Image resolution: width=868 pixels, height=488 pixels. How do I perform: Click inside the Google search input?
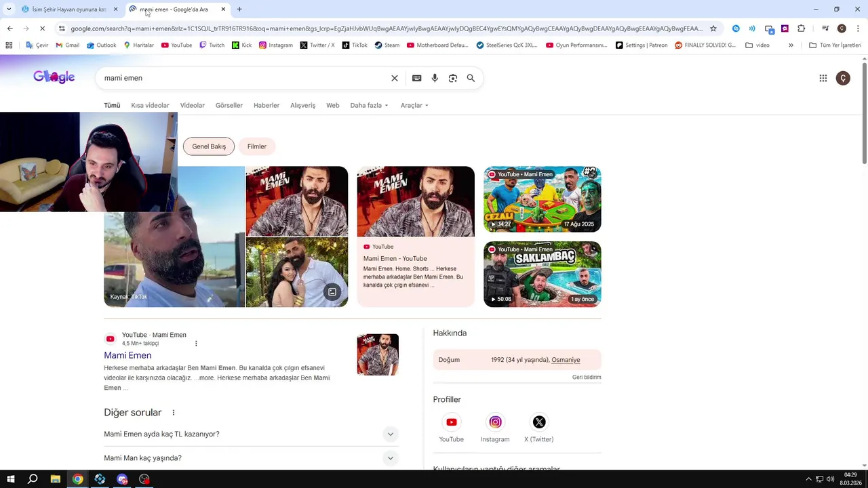244,78
